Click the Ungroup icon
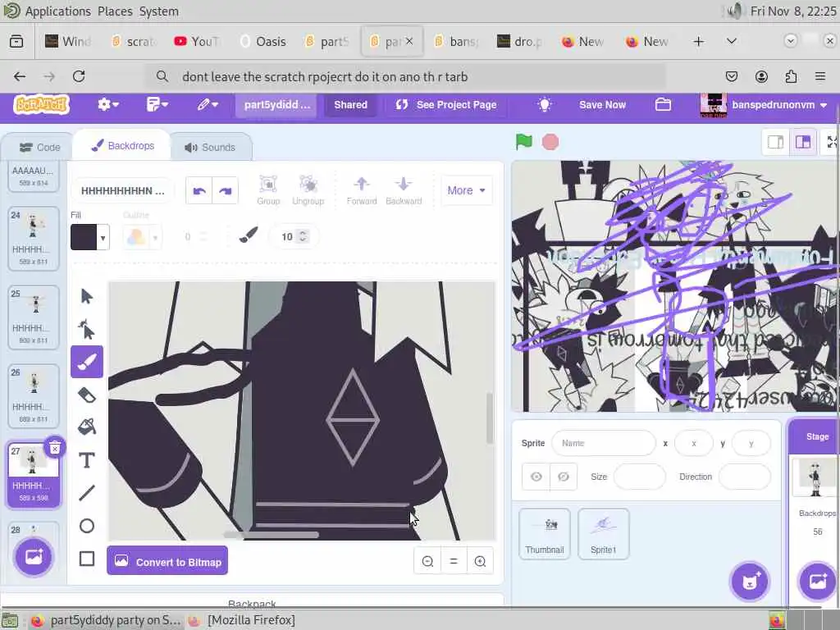This screenshot has height=630, width=840. pyautogui.click(x=308, y=190)
